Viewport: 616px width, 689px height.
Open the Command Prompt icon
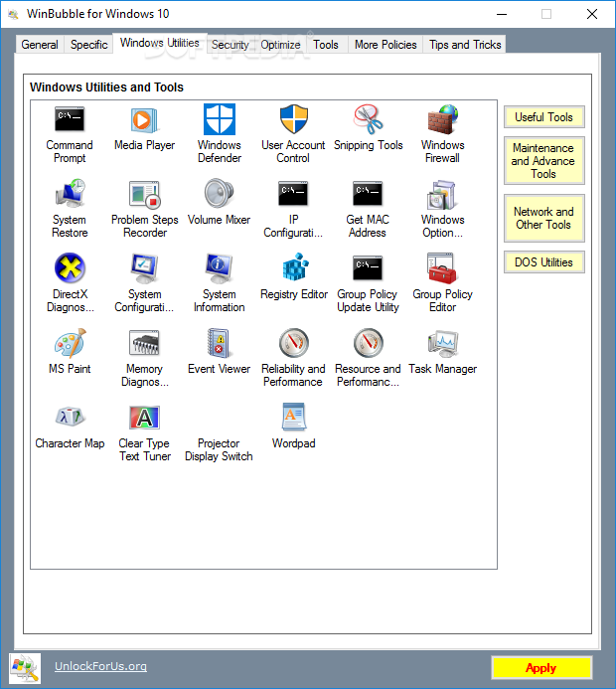(x=70, y=119)
